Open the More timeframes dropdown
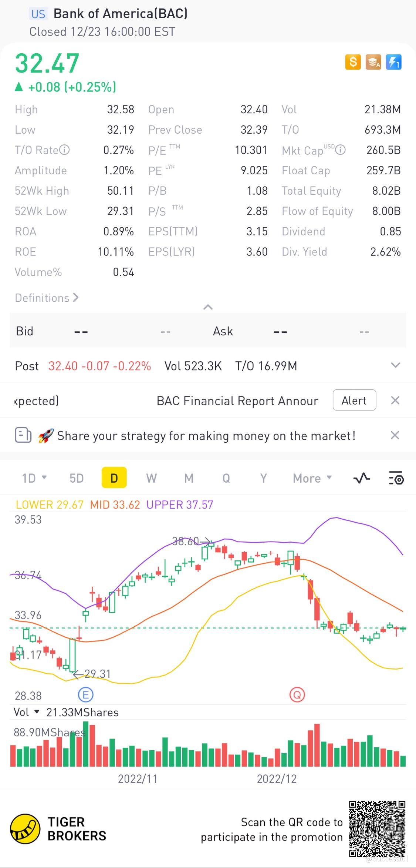The height and width of the screenshot is (868, 416). 312,478
